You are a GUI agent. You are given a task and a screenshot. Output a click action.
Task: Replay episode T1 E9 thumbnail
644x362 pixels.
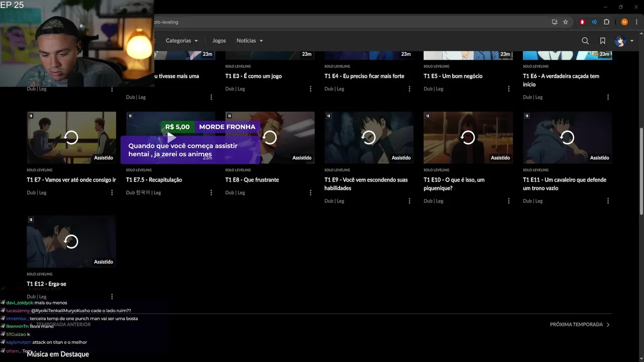pyautogui.click(x=369, y=137)
